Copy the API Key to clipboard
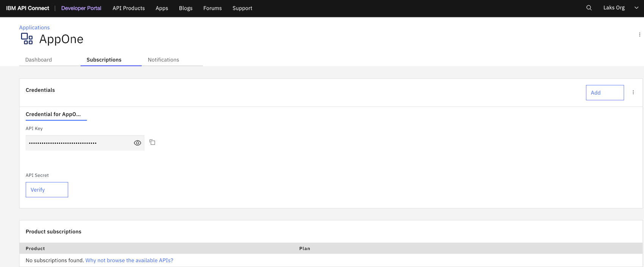Screen dimensions: 644x267 tap(152, 142)
